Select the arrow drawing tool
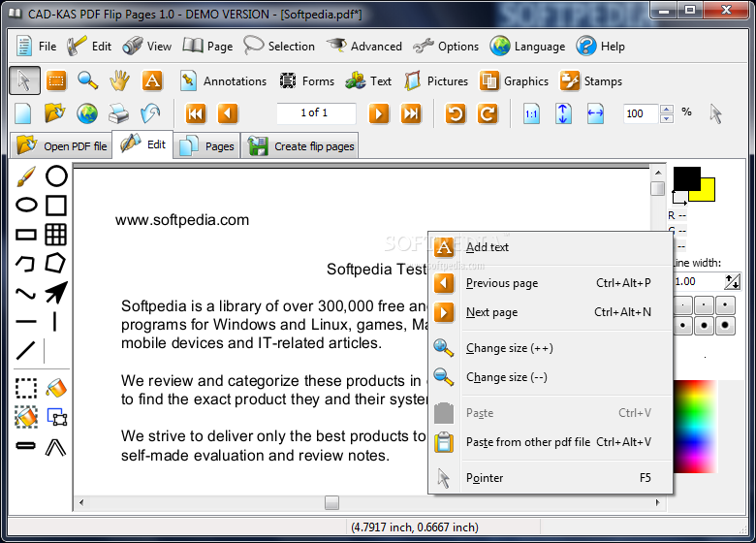 pos(56,292)
